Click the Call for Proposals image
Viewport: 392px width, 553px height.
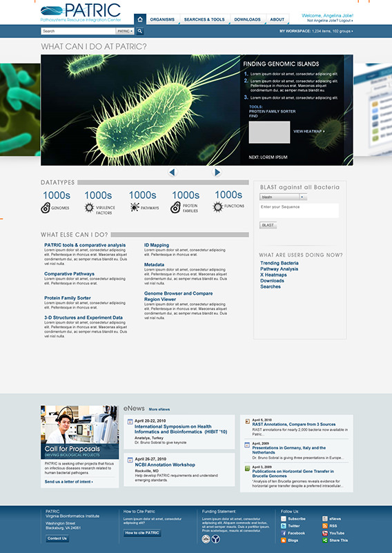click(79, 432)
